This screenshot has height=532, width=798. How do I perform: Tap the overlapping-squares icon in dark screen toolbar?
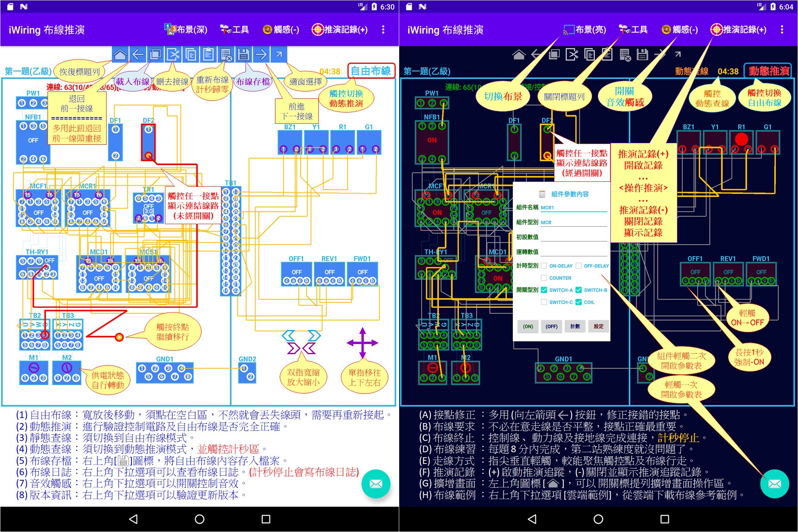pos(554,54)
